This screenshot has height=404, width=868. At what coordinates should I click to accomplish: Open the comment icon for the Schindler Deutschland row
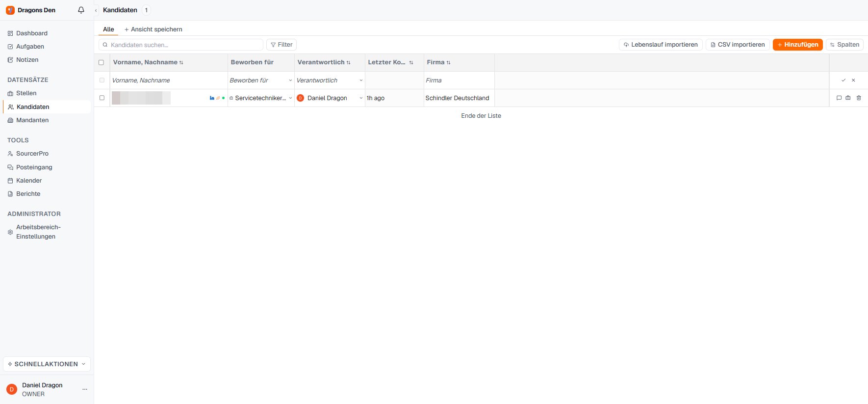[839, 98]
